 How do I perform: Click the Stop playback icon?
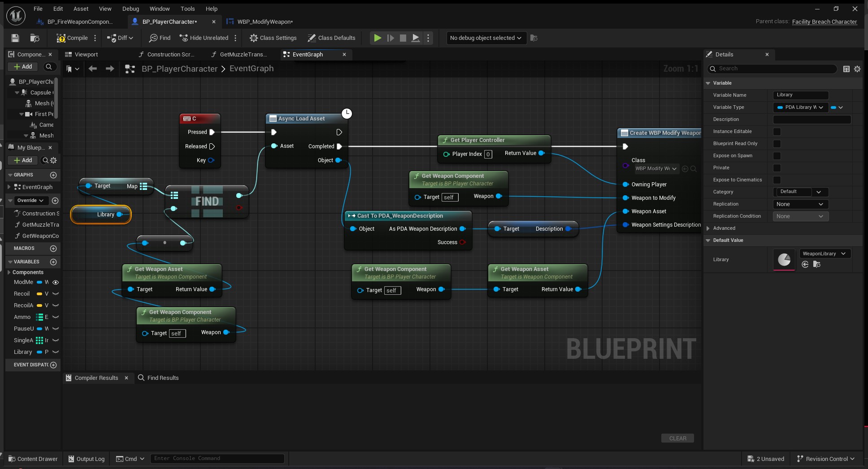point(403,38)
